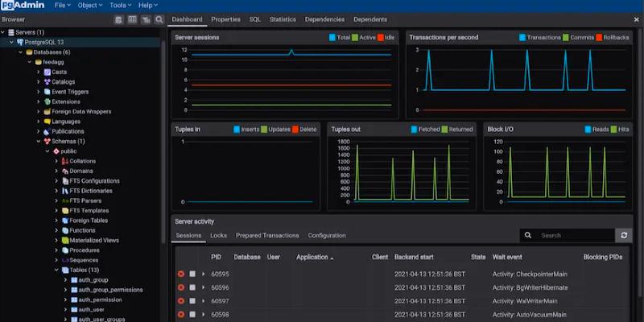Click the red terminate icon for PID 60597
The image size is (644, 322).
point(181,301)
